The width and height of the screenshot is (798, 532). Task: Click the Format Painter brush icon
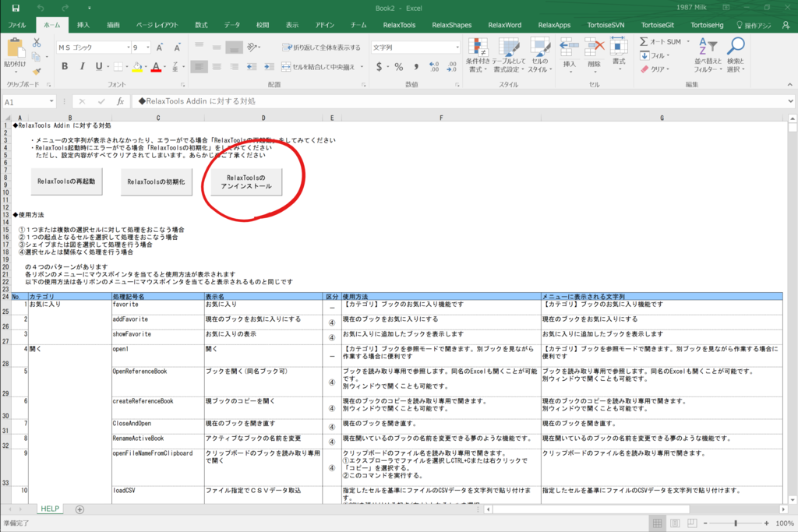click(37, 71)
